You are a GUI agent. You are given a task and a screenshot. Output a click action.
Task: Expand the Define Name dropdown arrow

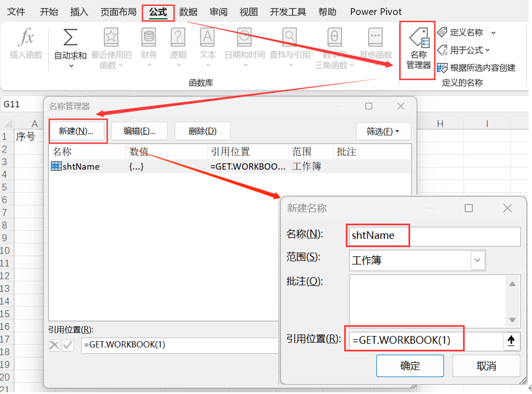pos(493,33)
